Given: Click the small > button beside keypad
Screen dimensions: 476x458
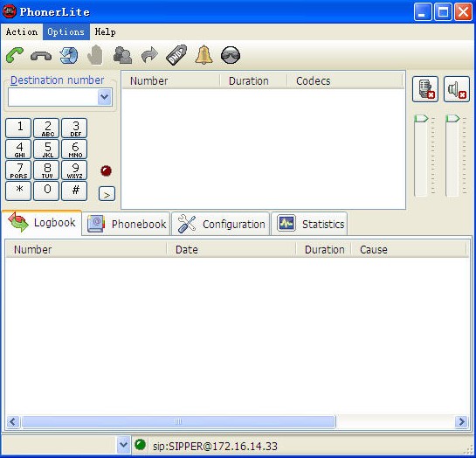Looking at the screenshot, I should tap(107, 194).
